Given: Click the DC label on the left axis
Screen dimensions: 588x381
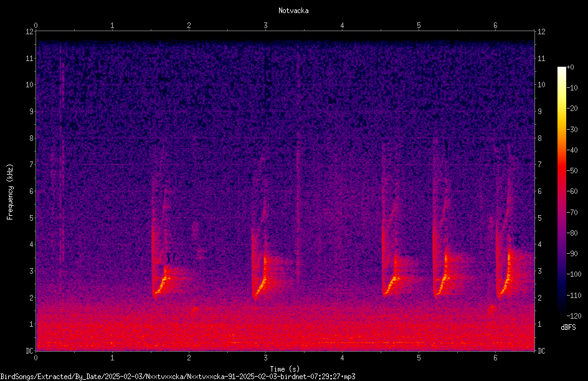Looking at the screenshot, I should (29, 351).
